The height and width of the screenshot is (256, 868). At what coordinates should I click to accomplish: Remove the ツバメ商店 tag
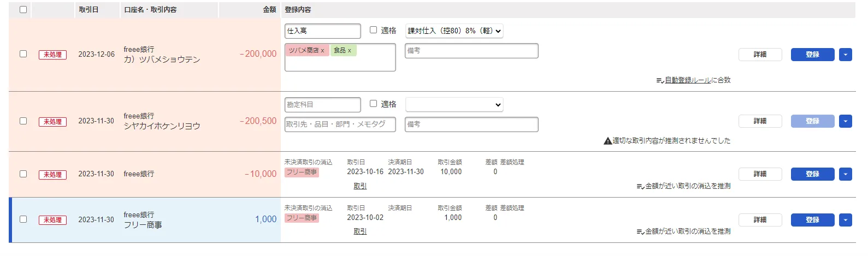click(x=322, y=51)
